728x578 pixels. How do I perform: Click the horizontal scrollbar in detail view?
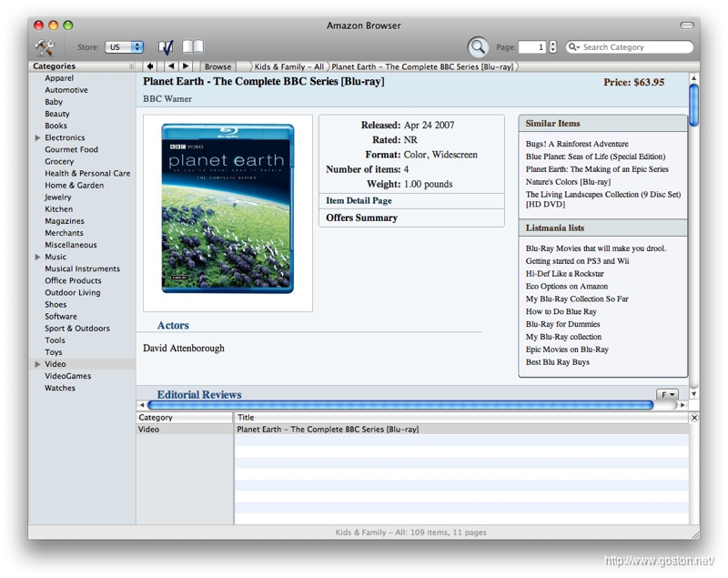(400, 405)
